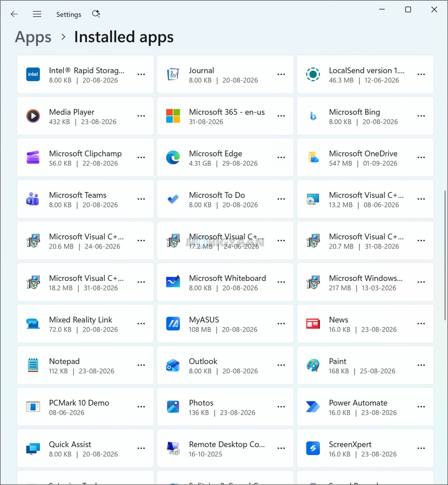Click the Settings search icon
The image size is (448, 485).
(x=96, y=14)
